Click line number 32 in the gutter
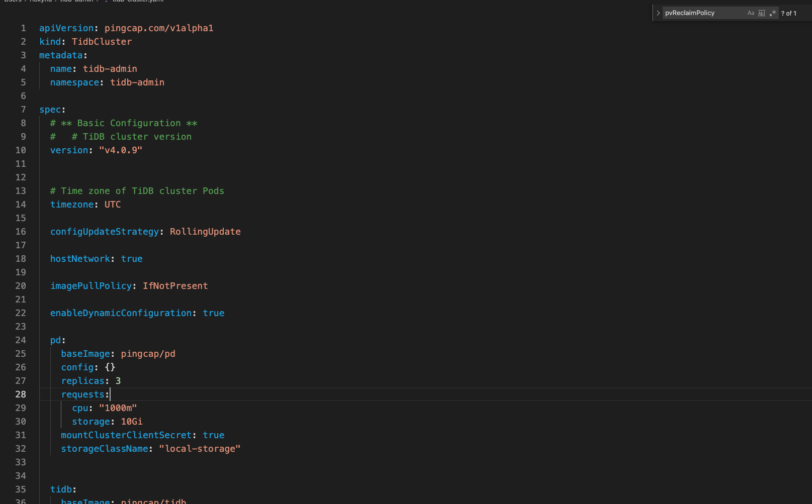 coord(21,449)
